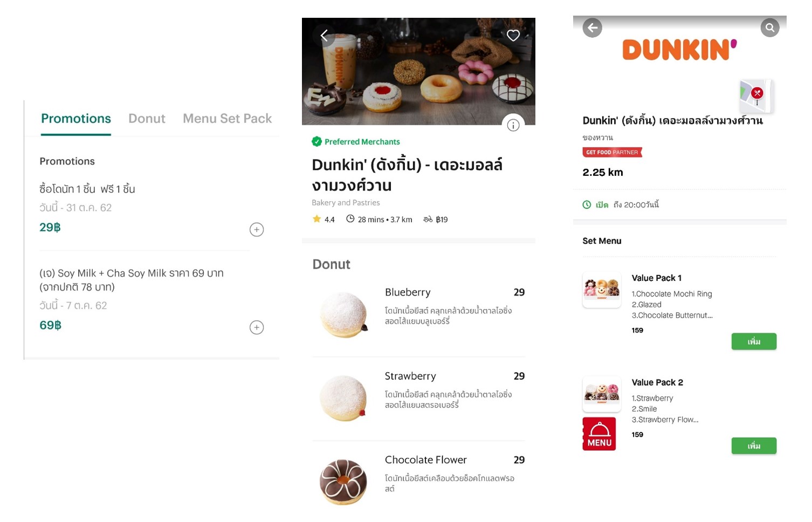Tap the delivery bike fee icon
Viewport: 812px width, 522px height.
(x=428, y=219)
